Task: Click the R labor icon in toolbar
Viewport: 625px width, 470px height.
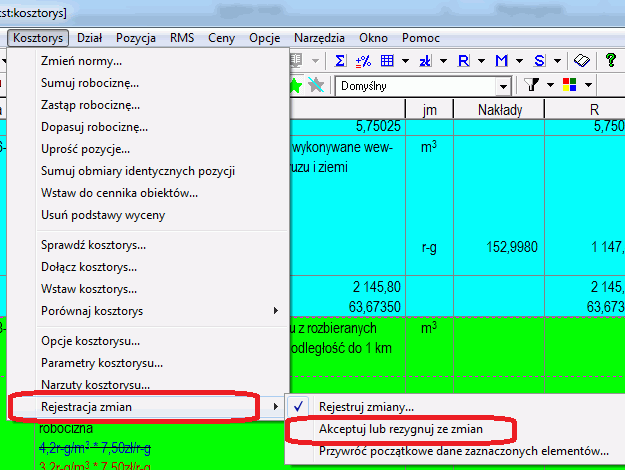Action: click(x=463, y=61)
